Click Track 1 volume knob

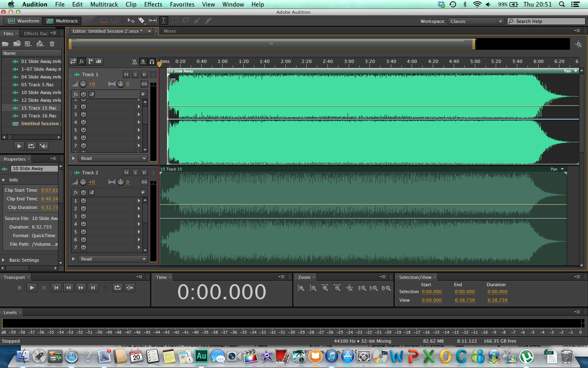[83, 84]
